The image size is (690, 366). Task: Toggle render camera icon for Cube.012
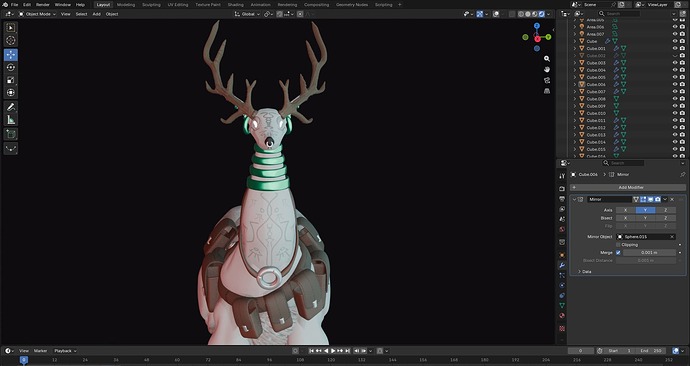[682, 128]
